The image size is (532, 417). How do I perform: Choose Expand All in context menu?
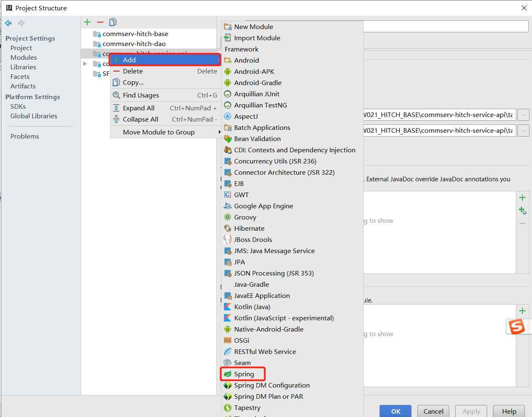(165, 108)
